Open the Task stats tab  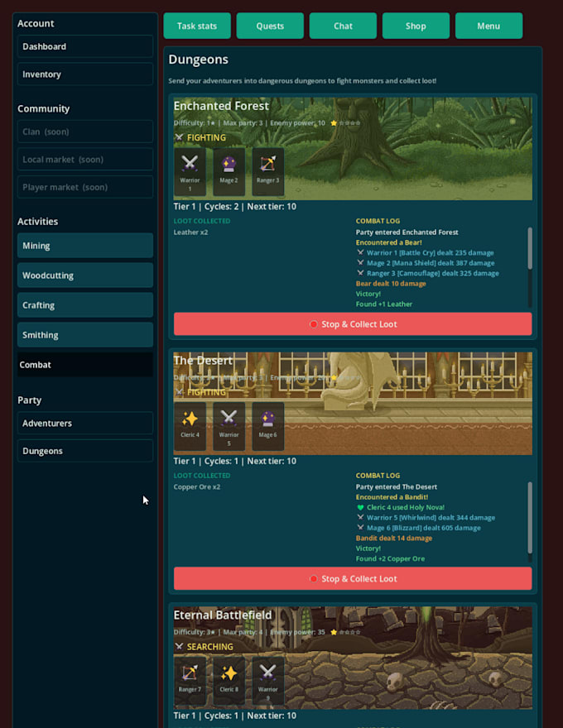pyautogui.click(x=197, y=26)
